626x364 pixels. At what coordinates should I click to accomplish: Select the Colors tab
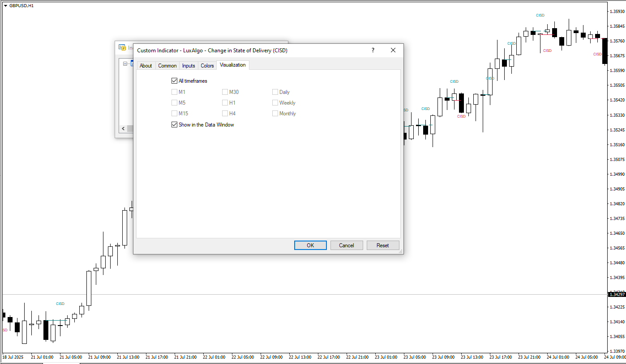(207, 66)
